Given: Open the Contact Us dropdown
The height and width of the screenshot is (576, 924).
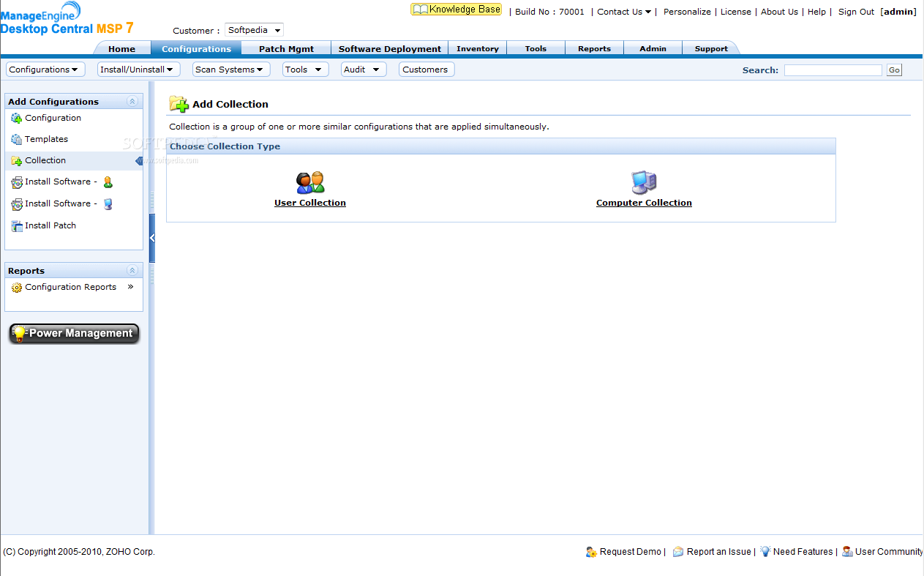Looking at the screenshot, I should (624, 12).
